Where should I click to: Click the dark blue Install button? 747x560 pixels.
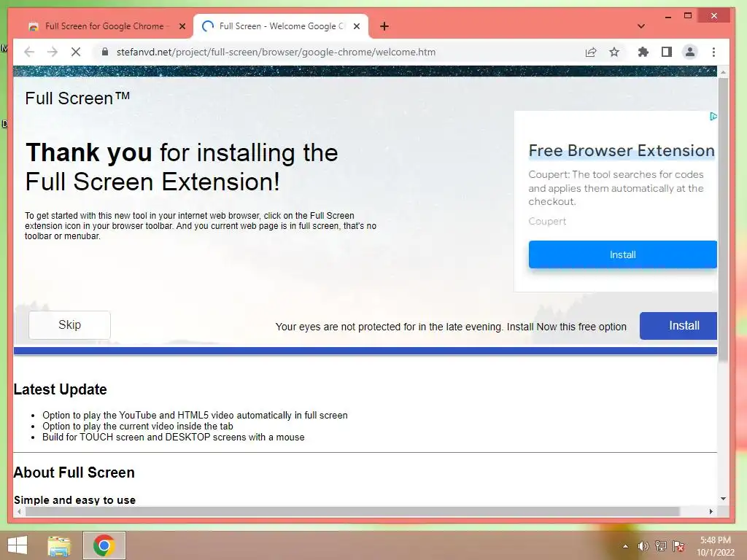(x=678, y=326)
